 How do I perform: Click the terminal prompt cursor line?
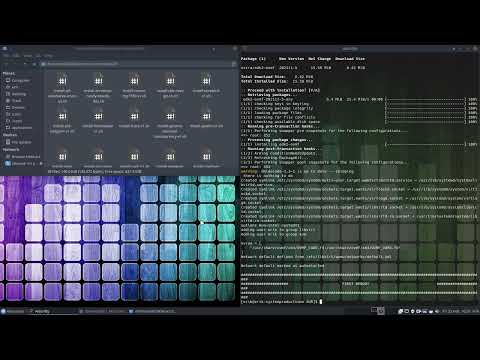pos(282,302)
